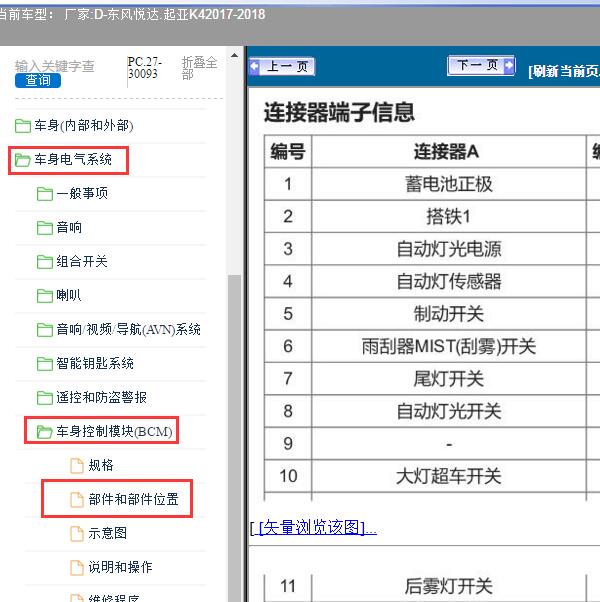Image resolution: width=600 pixels, height=602 pixels.
Task: Click the document icon beside 规格
Action: pyautogui.click(x=77, y=466)
